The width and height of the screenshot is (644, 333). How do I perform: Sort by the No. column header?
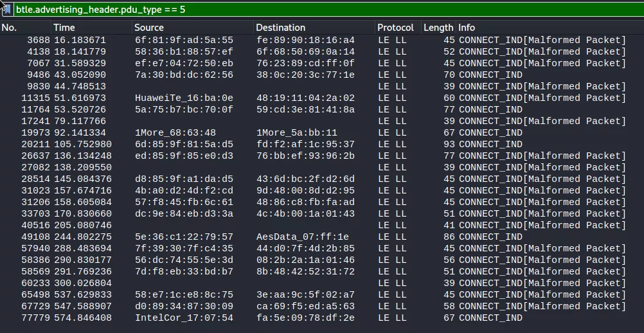point(26,28)
